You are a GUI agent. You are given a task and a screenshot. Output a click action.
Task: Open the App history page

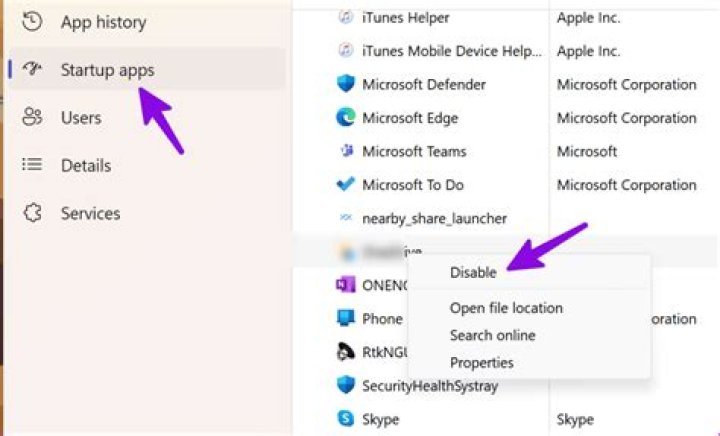pyautogui.click(x=147, y=22)
